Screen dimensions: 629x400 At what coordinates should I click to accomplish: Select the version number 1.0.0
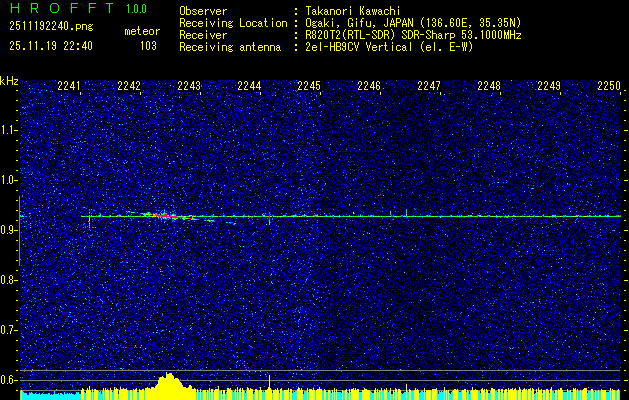click(x=136, y=9)
